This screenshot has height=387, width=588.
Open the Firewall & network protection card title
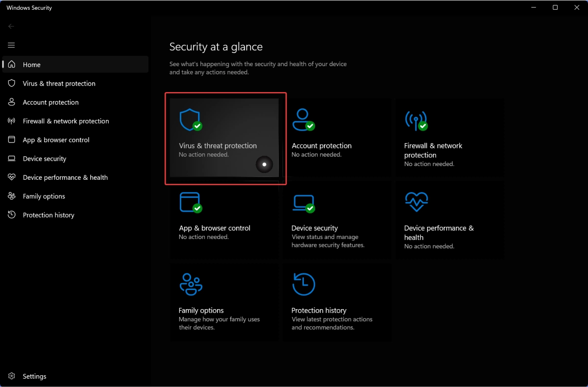click(x=433, y=150)
